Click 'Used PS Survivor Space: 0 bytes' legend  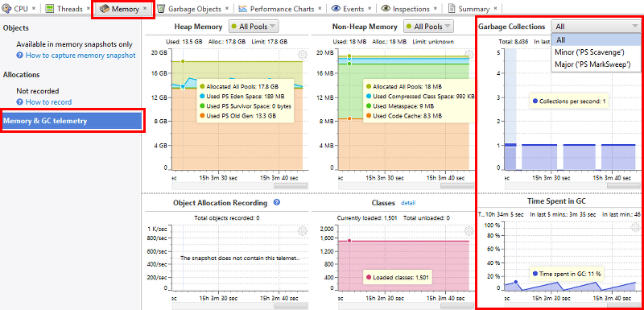click(246, 106)
